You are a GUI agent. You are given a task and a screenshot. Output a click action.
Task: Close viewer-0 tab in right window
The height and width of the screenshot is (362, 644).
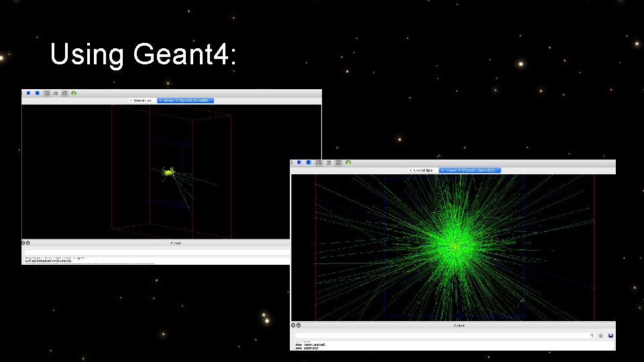click(442, 170)
